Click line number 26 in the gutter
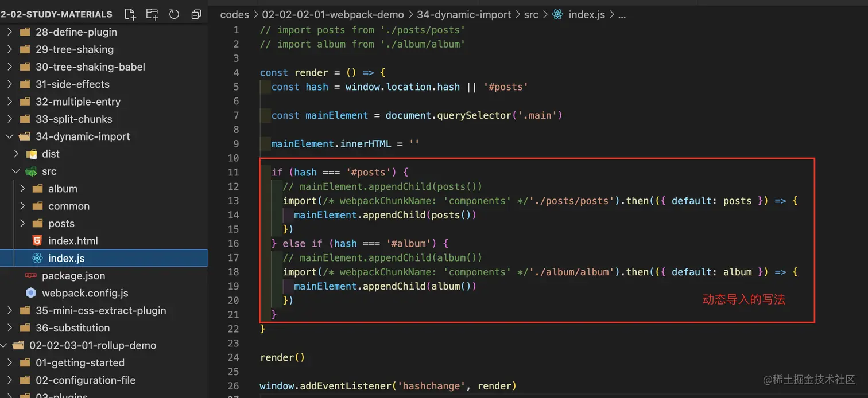The image size is (868, 398). pos(233,386)
